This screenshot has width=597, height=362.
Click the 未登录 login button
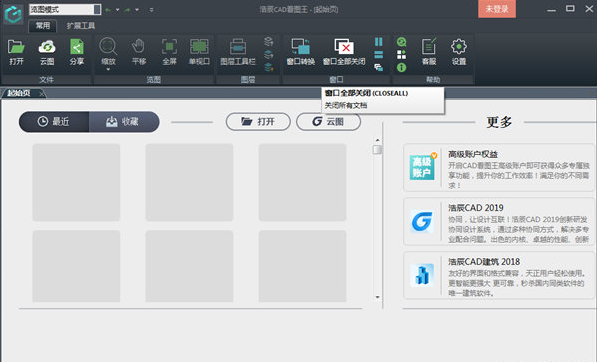click(497, 9)
